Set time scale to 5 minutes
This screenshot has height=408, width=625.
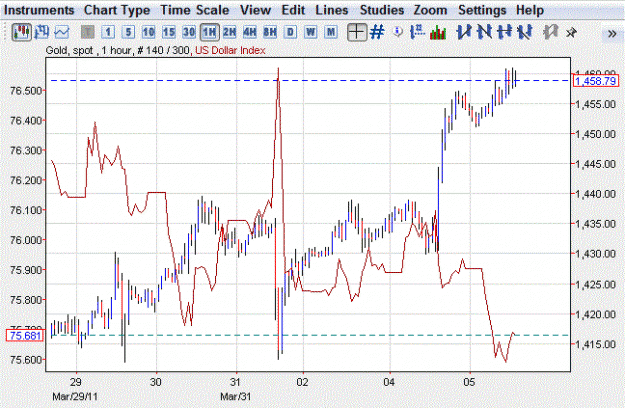128,32
